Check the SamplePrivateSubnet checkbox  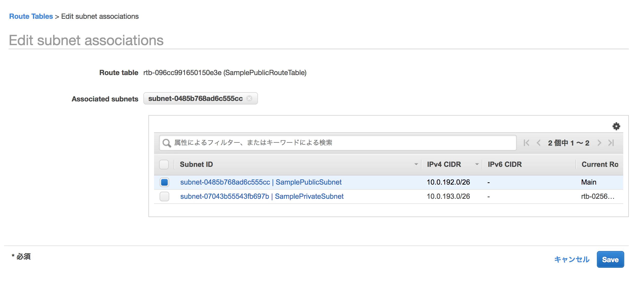pos(164,196)
